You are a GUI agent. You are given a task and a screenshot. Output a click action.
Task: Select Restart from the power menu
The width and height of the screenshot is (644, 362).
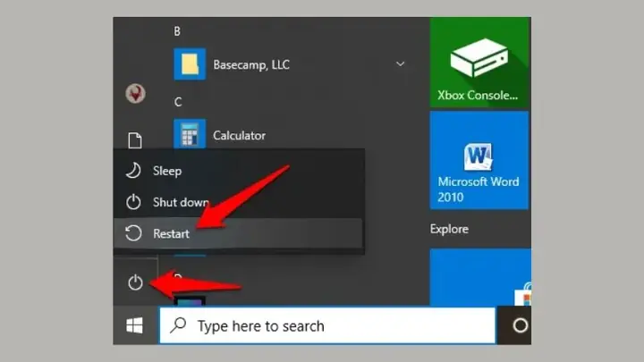pyautogui.click(x=238, y=233)
